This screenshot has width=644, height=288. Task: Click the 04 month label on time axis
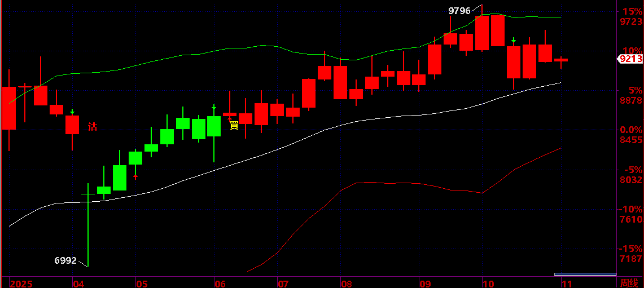pyautogui.click(x=78, y=283)
